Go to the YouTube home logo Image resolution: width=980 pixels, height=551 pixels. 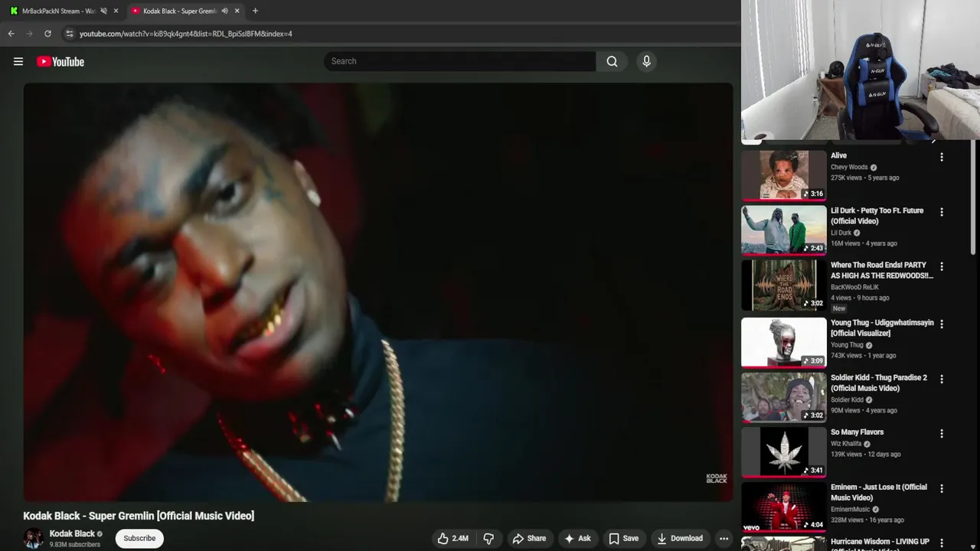(60, 61)
